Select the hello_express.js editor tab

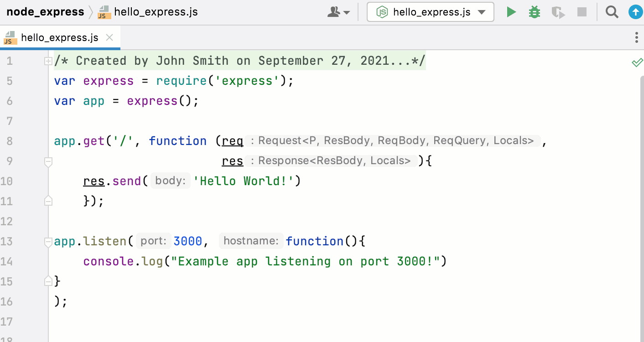(x=59, y=37)
